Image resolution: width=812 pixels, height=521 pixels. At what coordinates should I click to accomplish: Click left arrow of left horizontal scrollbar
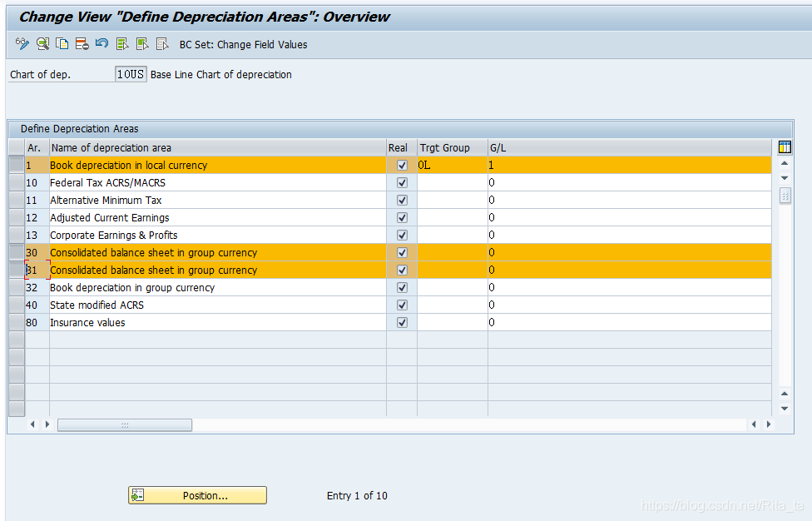pyautogui.click(x=32, y=424)
